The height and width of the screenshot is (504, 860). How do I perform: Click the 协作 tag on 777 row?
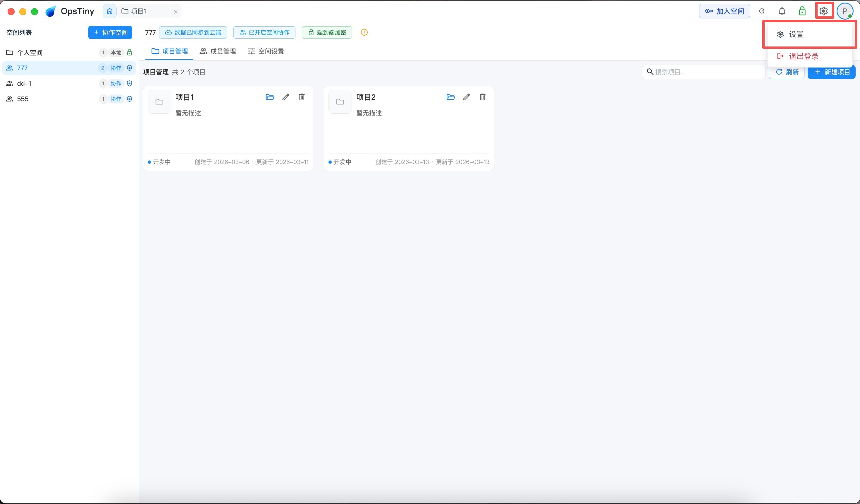(116, 68)
